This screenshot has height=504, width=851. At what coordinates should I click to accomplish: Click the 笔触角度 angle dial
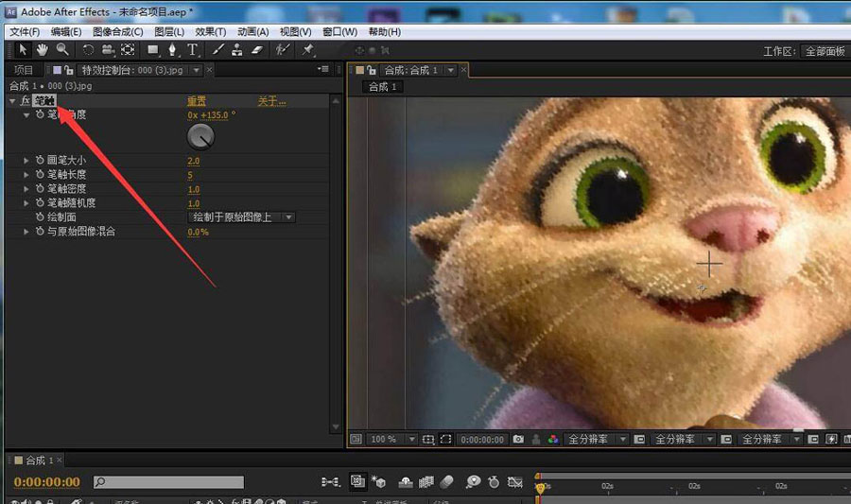(200, 137)
